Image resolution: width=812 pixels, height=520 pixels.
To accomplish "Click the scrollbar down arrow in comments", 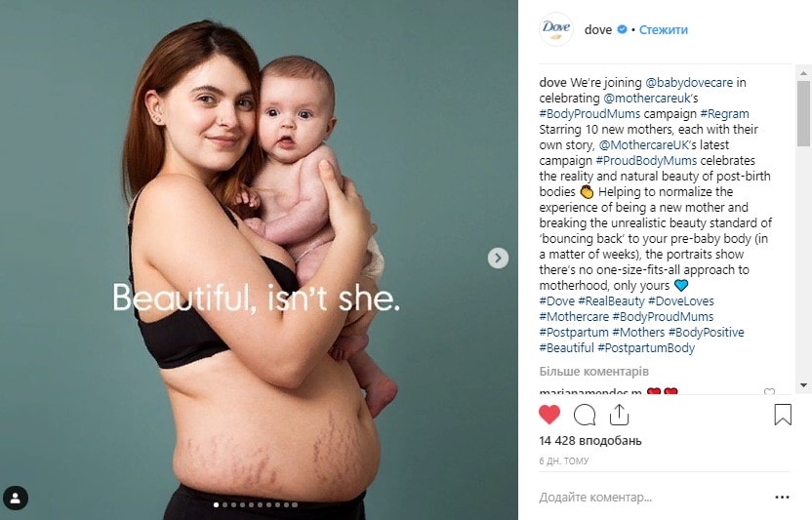I will pos(804,385).
